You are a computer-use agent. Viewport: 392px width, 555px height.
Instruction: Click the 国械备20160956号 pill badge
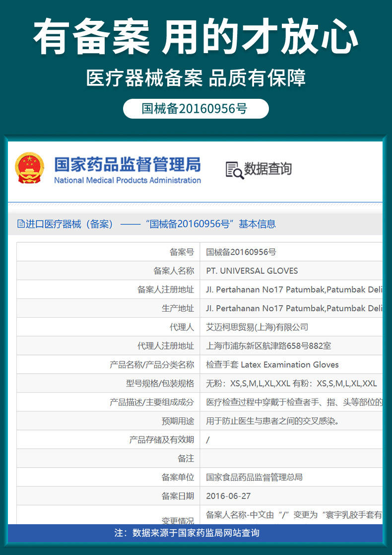(x=196, y=109)
